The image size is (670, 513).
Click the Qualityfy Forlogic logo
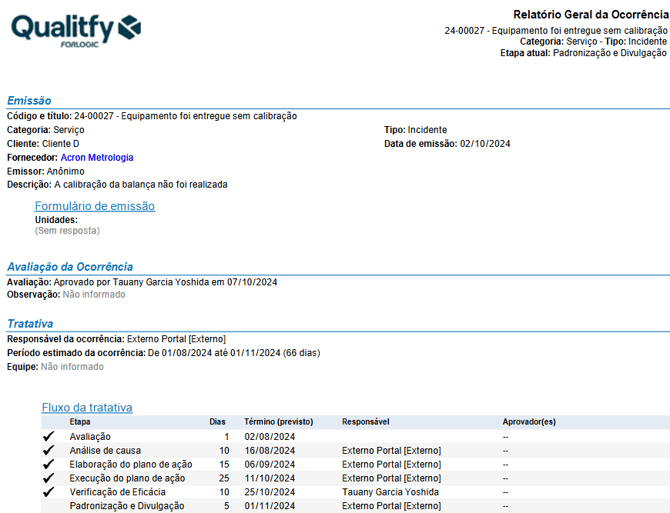click(76, 30)
